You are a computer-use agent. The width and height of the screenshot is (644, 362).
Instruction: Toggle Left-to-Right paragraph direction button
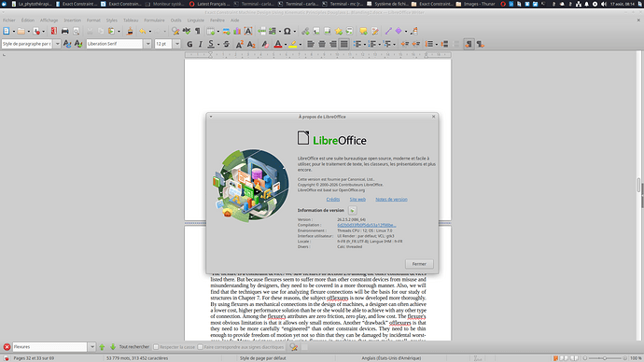pyautogui.click(x=469, y=44)
